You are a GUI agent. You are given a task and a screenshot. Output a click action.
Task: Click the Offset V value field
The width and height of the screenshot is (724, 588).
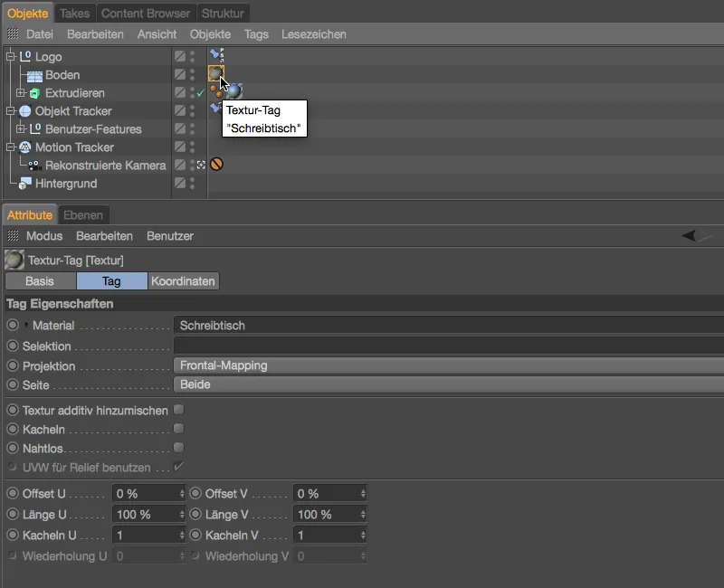(x=327, y=494)
